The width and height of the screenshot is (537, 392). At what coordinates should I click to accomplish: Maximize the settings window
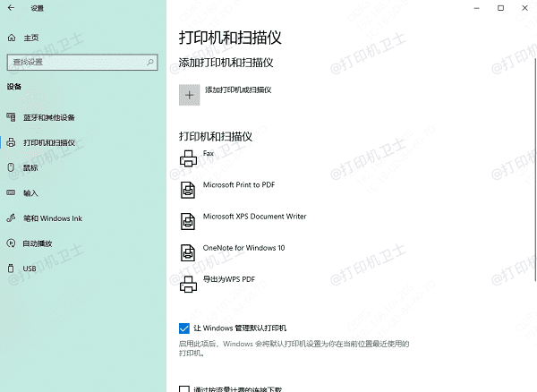500,8
